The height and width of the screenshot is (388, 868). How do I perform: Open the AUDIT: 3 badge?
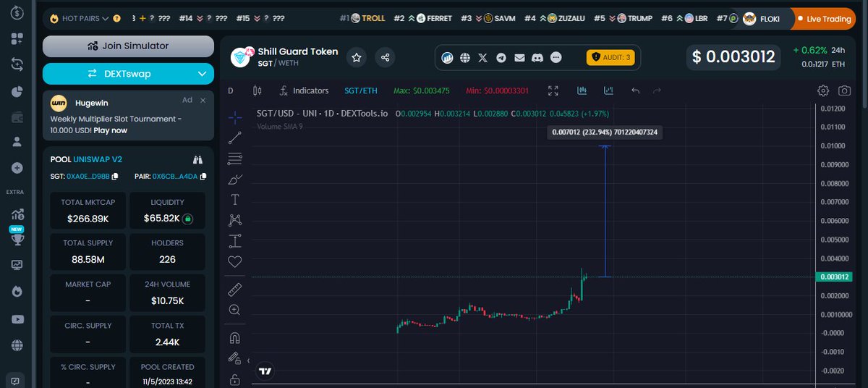610,57
